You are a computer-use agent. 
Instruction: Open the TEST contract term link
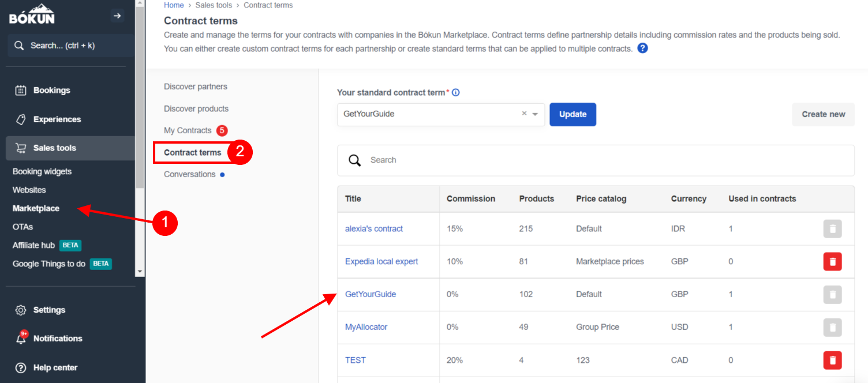point(356,360)
